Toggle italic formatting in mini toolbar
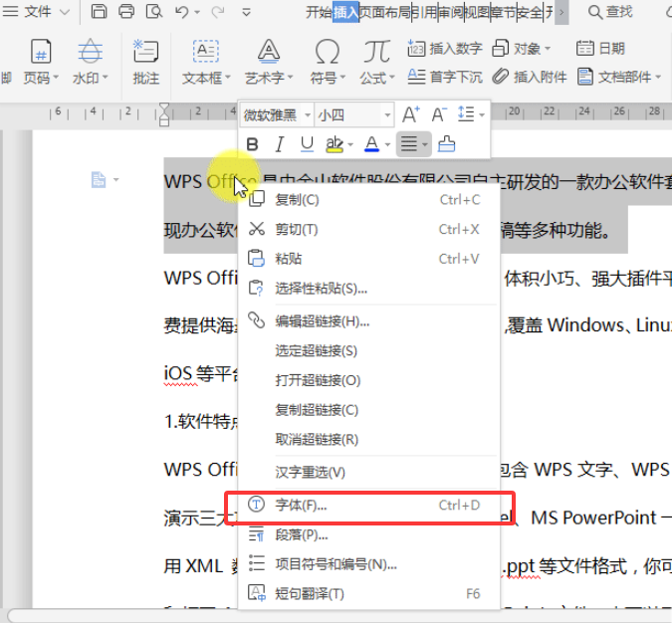Screen dimensions: 672x623 (x=280, y=144)
